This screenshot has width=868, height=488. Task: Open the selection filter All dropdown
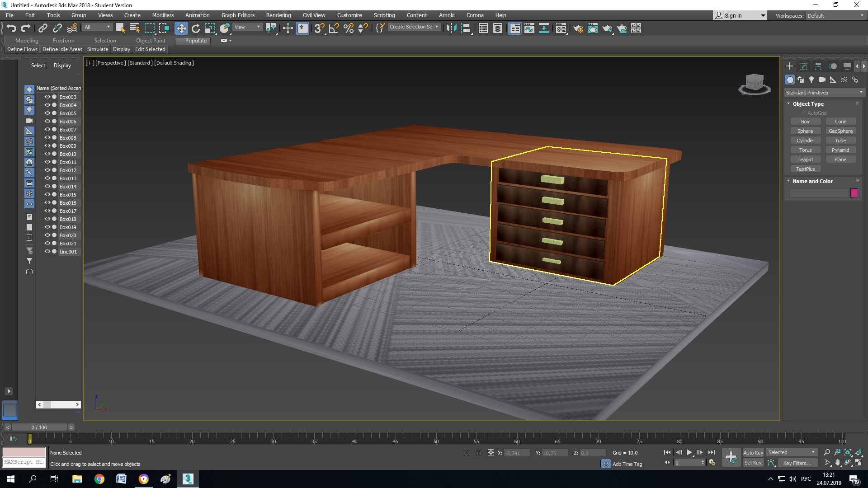click(x=97, y=27)
